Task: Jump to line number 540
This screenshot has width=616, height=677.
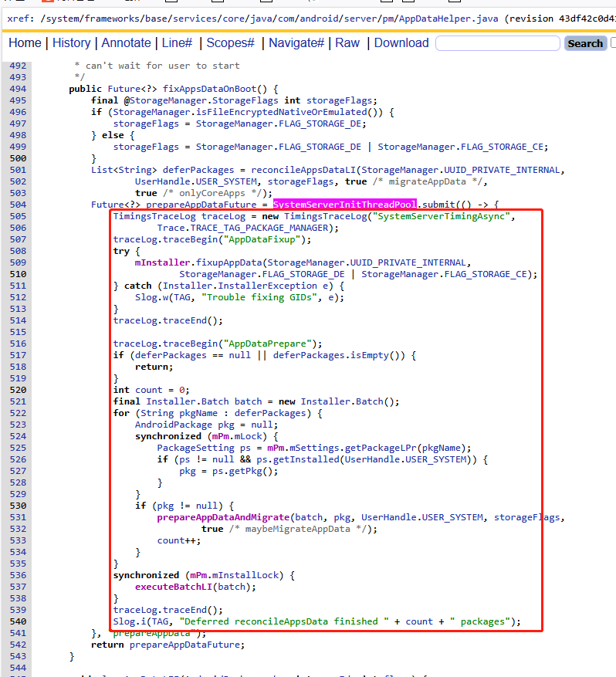Action: tap(18, 621)
